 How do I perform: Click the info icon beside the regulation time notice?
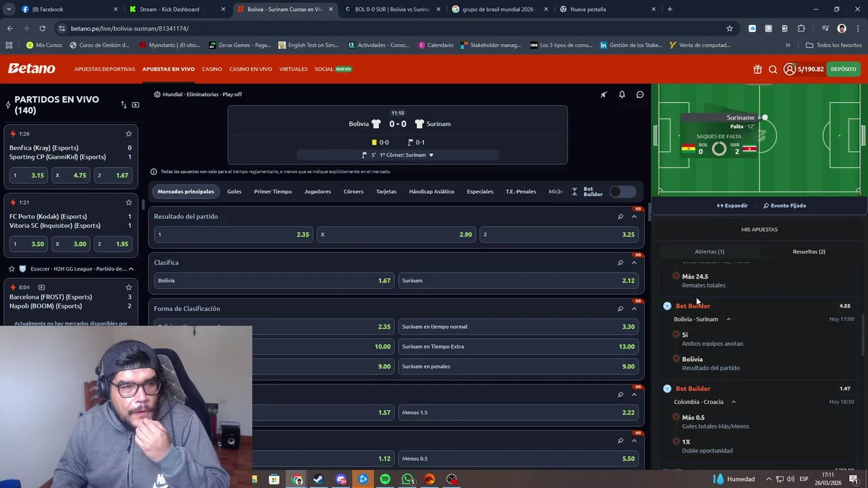153,171
